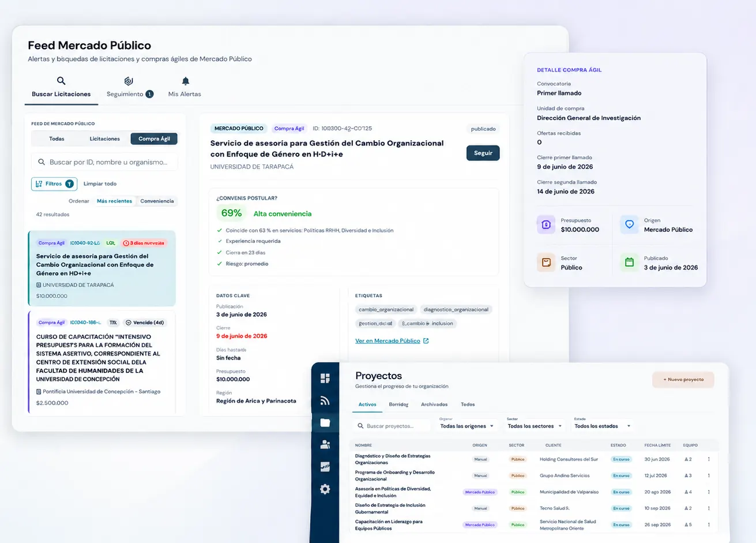The width and height of the screenshot is (756, 543).
Task: Open the Seguimiento tab
Action: pyautogui.click(x=130, y=88)
